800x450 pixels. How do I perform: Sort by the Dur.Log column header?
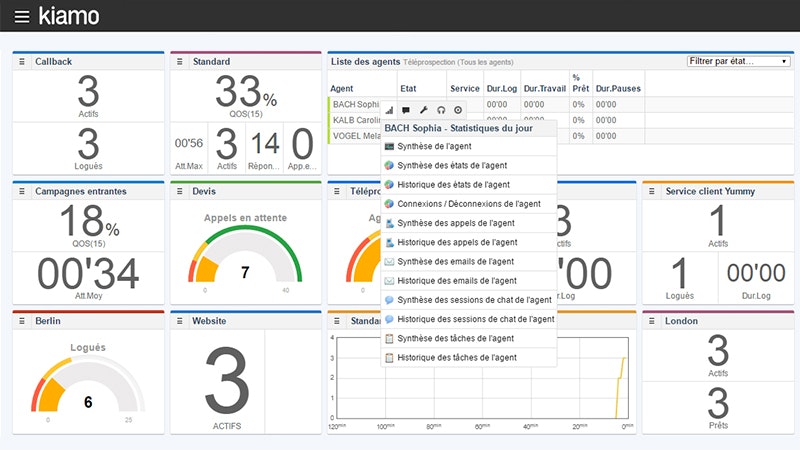pos(502,89)
